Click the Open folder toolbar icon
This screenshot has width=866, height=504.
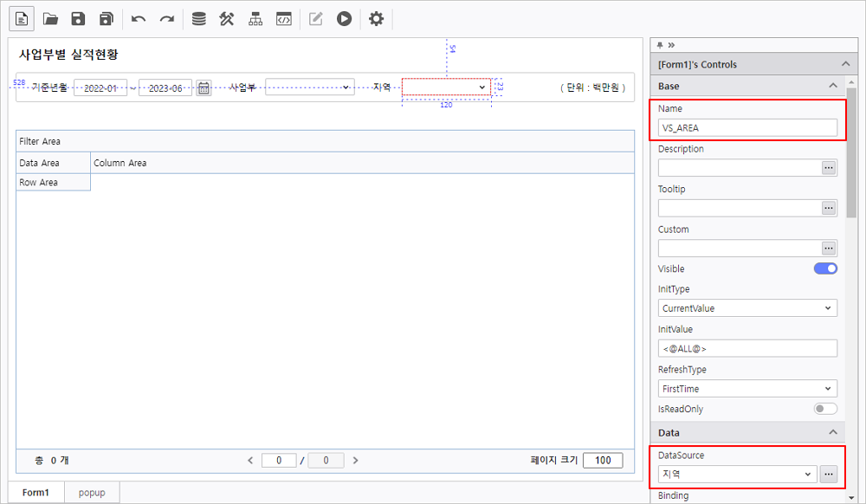click(51, 18)
